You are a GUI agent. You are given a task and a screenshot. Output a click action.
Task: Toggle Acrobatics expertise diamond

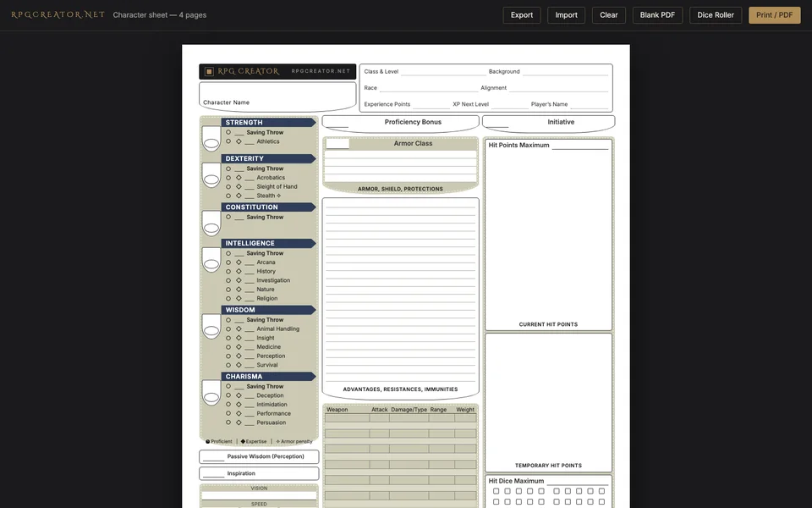point(239,177)
